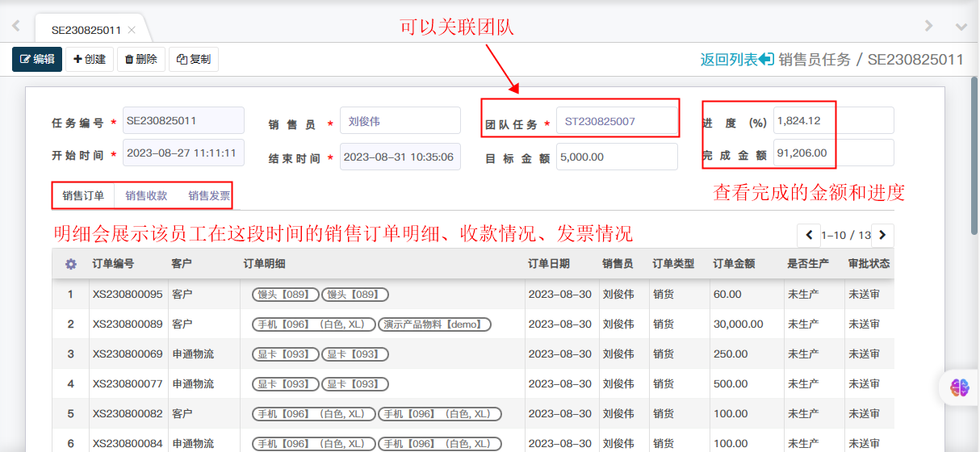Click the 复制 copy button
Image resolution: width=980 pixels, height=452 pixels.
[x=194, y=59]
